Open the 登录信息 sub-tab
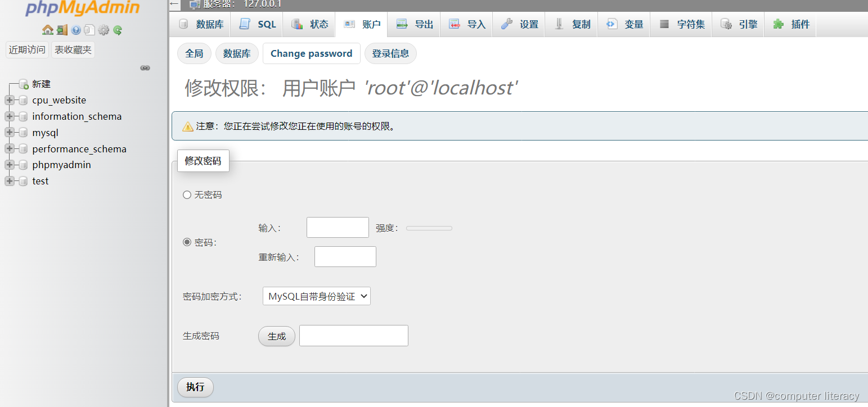The width and height of the screenshot is (868, 407). tap(390, 53)
